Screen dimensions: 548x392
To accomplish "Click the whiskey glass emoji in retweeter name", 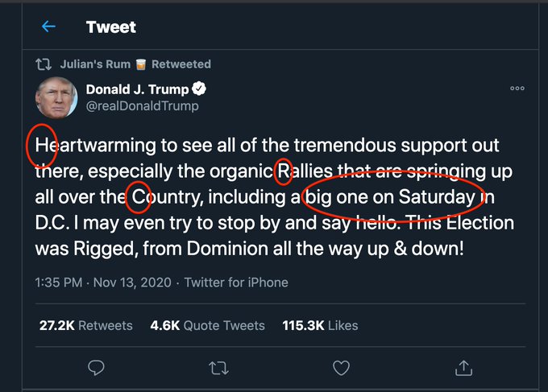I will [x=140, y=64].
